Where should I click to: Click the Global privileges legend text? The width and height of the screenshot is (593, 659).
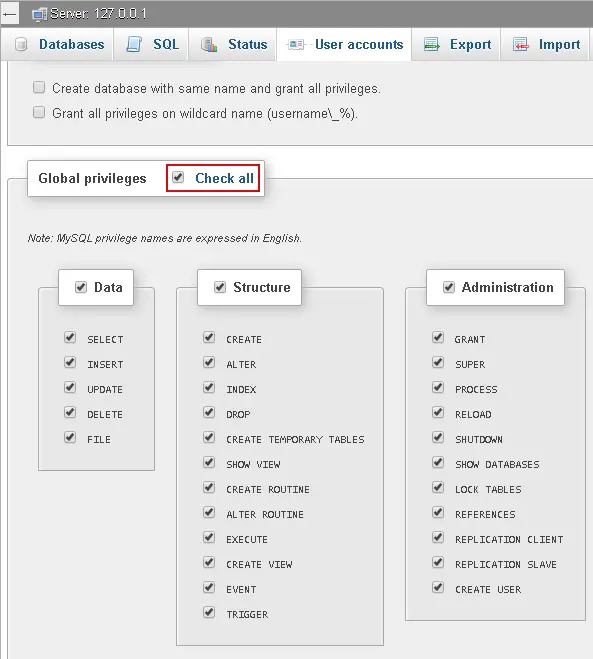[x=92, y=179]
